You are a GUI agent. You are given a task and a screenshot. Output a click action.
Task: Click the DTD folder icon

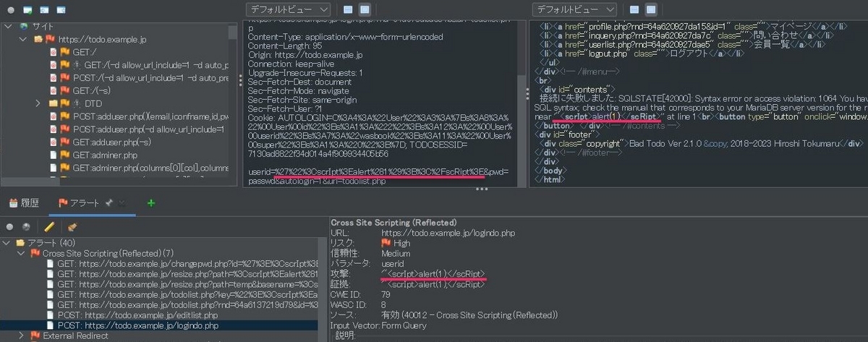[x=54, y=103]
